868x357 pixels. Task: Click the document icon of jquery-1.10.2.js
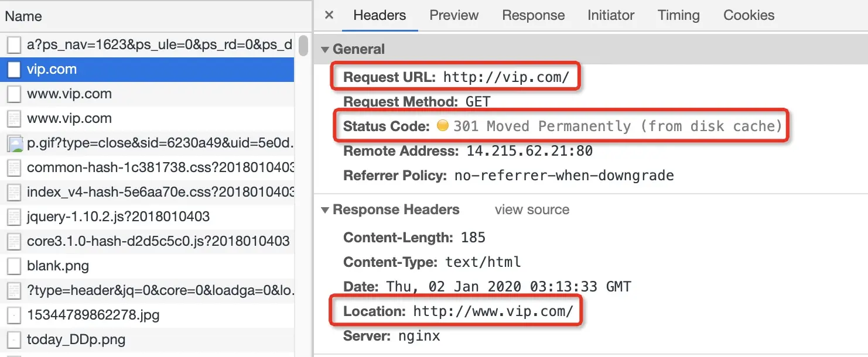click(x=13, y=217)
